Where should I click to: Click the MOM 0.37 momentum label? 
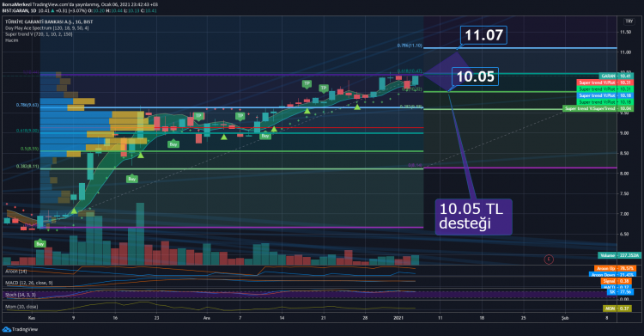[x=617, y=309]
